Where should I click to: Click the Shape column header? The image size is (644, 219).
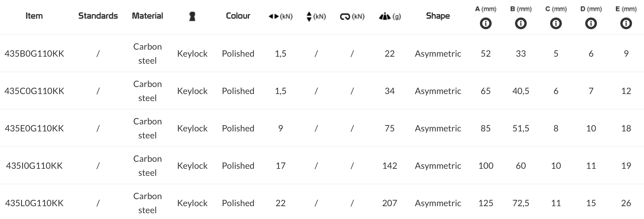(x=438, y=16)
